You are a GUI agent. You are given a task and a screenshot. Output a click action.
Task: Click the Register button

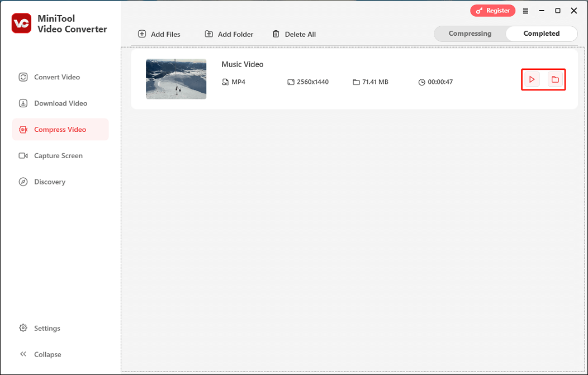coord(493,11)
